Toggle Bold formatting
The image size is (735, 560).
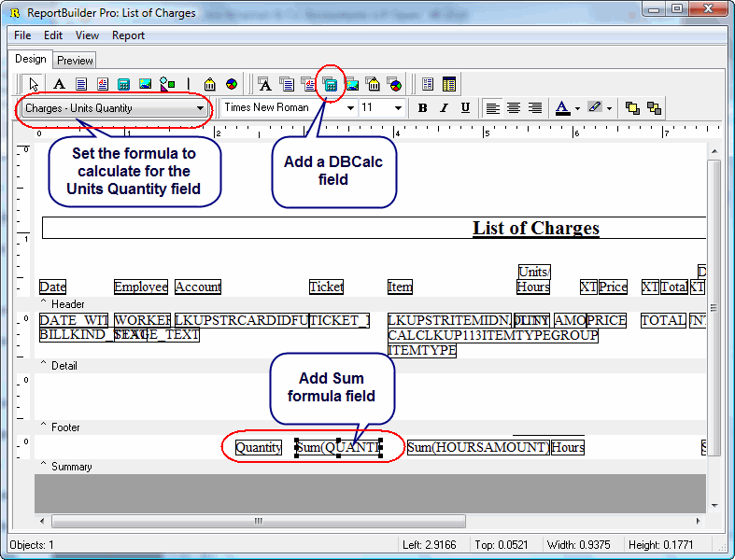(422, 108)
